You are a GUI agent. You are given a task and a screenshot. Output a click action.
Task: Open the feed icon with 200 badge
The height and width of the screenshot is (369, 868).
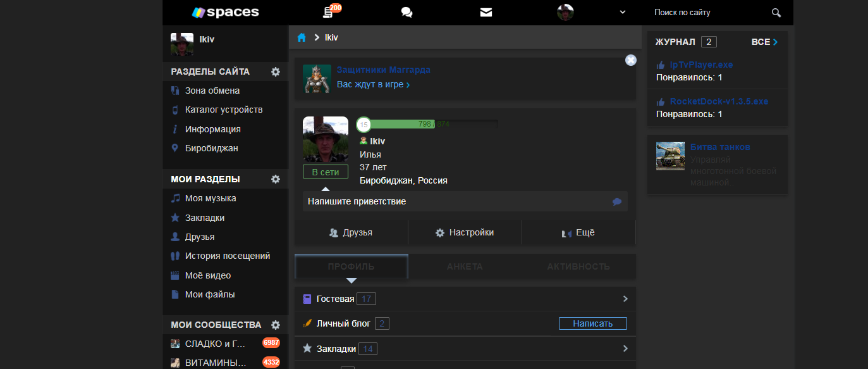[x=328, y=12]
